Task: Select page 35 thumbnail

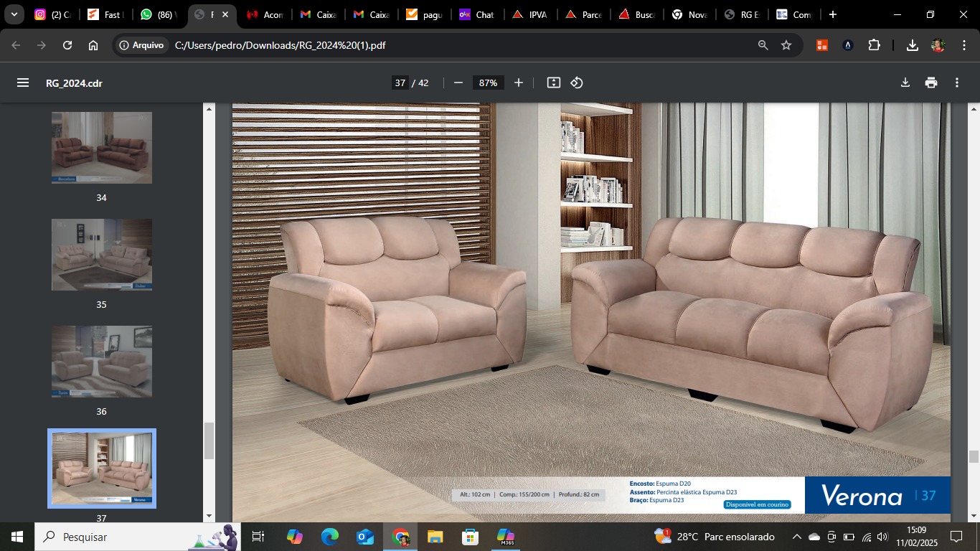Action: point(102,255)
